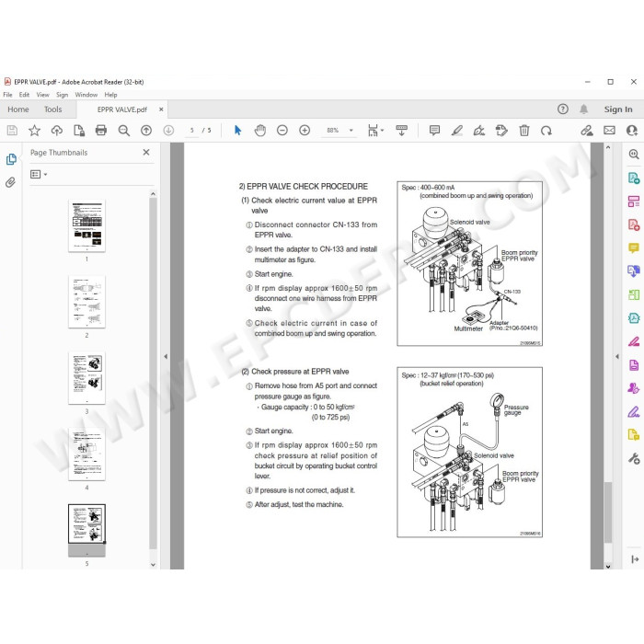Open scrolling mode download-page icon
Screen dimensions: 644x644
[x=402, y=131]
